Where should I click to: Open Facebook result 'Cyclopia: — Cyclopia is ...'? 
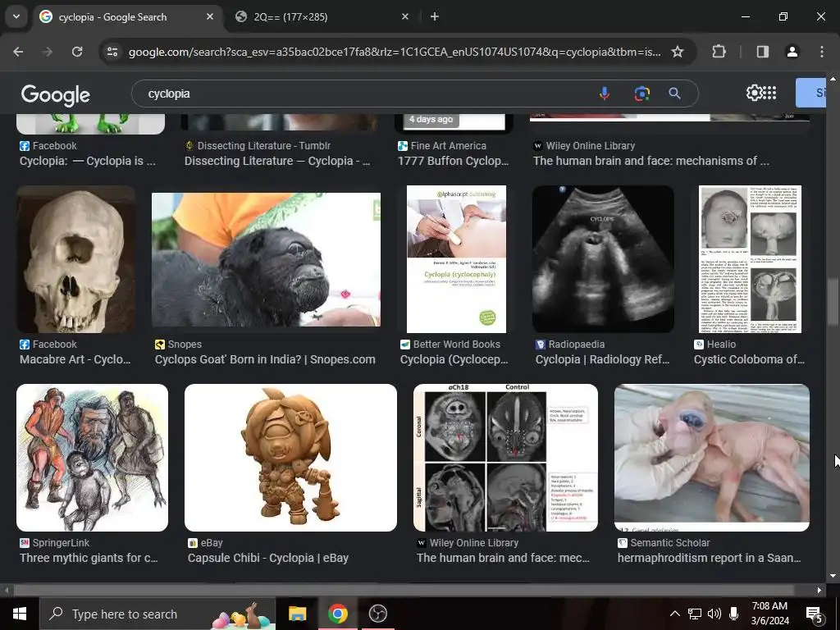[x=87, y=161]
